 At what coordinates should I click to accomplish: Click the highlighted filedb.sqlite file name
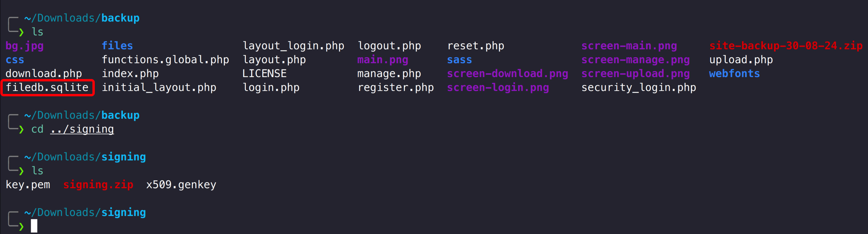tap(47, 87)
